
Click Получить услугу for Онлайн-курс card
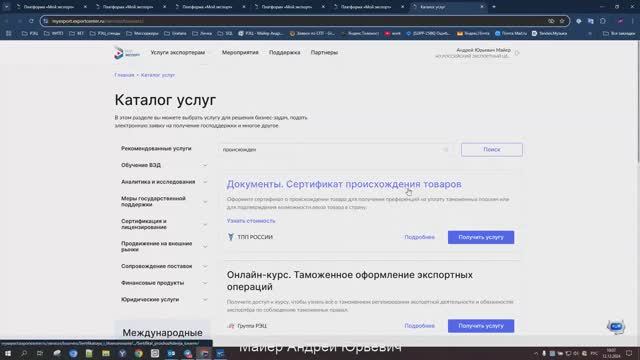(481, 326)
